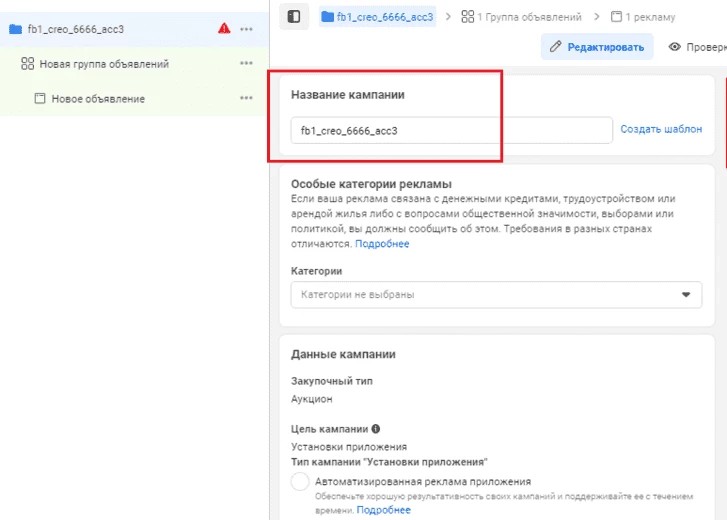The width and height of the screenshot is (727, 520).
Task: Click the Категории label
Action: coord(317,271)
